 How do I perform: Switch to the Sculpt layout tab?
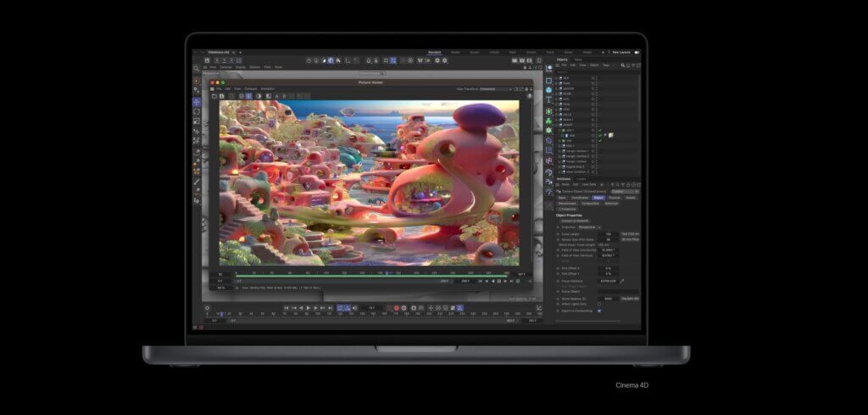pyautogui.click(x=475, y=52)
